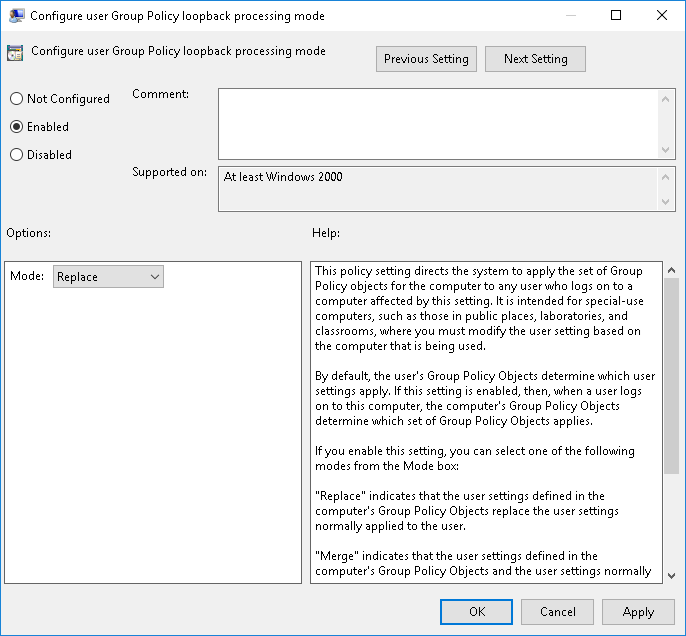This screenshot has height=636, width=686.
Task: Go to Previous Setting
Action: 426,59
